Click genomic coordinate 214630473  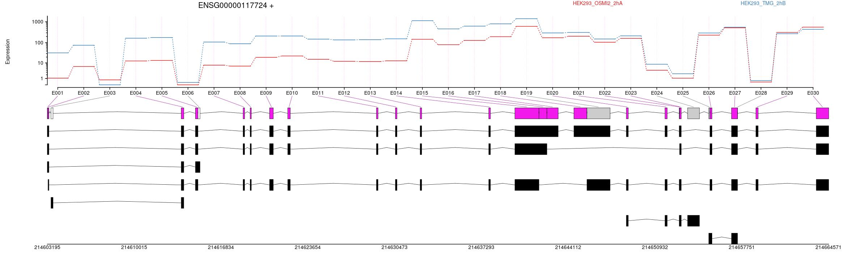[x=395, y=248]
